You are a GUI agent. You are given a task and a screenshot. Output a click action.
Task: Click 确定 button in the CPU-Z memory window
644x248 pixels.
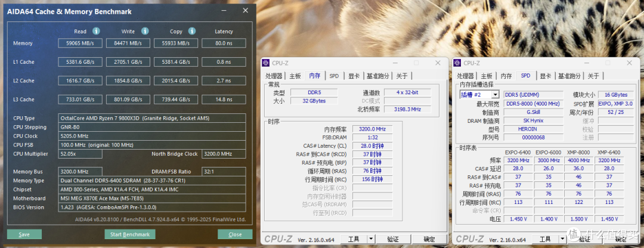[x=429, y=239]
